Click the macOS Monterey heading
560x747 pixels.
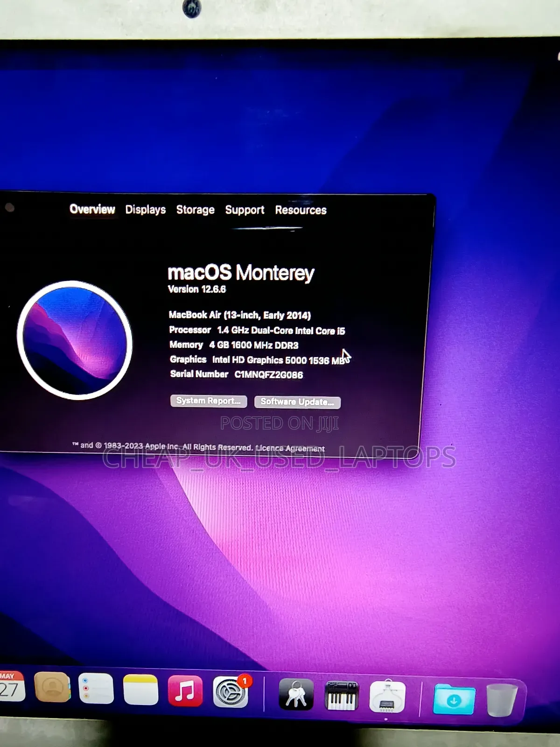[241, 273]
